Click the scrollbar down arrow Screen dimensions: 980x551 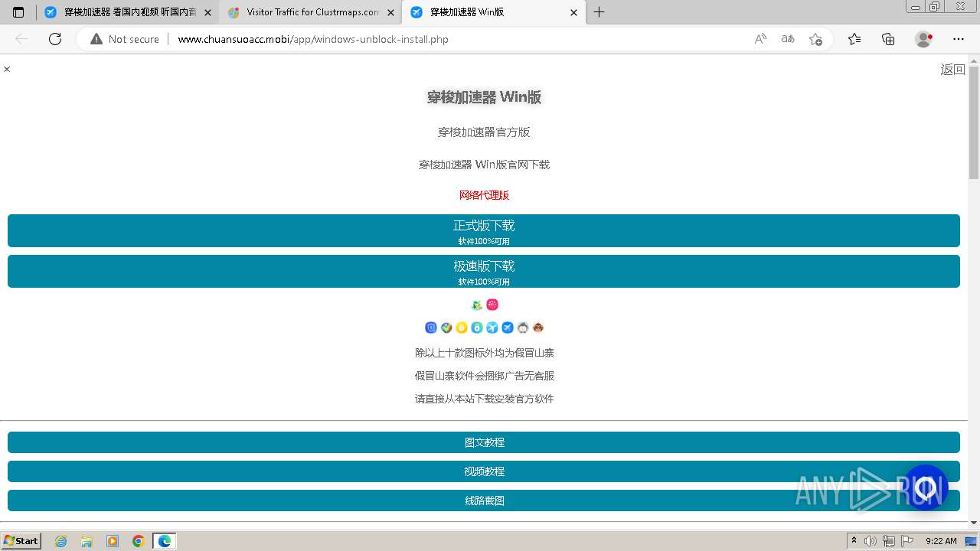(974, 523)
